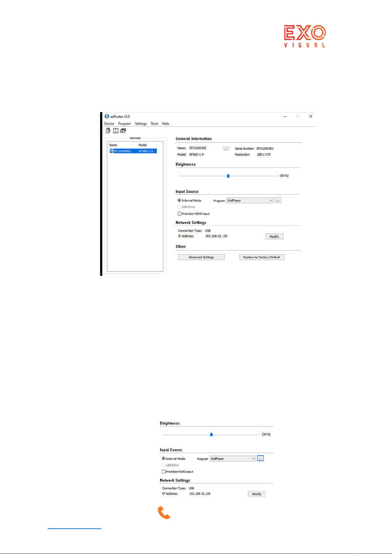Click the stacked-windows play toolbar icon
The height and width of the screenshot is (554, 392).
pos(123,131)
